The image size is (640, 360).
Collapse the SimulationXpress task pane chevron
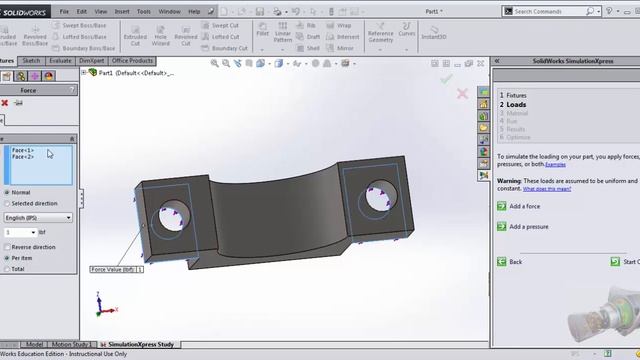click(497, 61)
